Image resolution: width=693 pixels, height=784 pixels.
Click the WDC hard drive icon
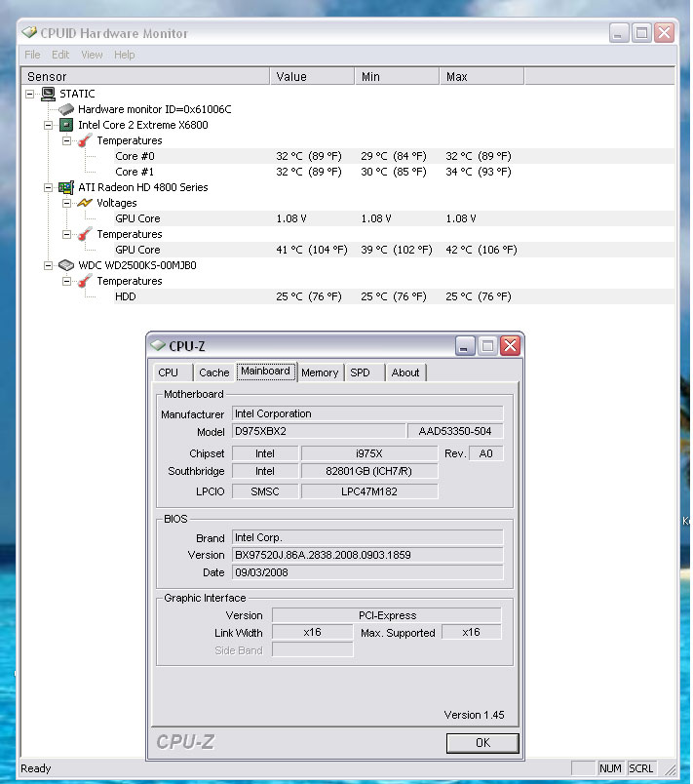[x=66, y=265]
